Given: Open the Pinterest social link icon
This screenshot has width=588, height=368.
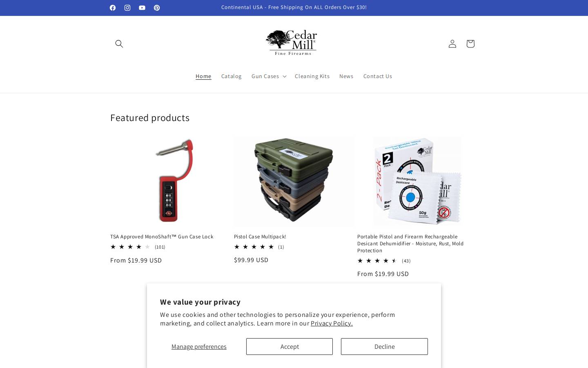Looking at the screenshot, I should pyautogui.click(x=157, y=8).
